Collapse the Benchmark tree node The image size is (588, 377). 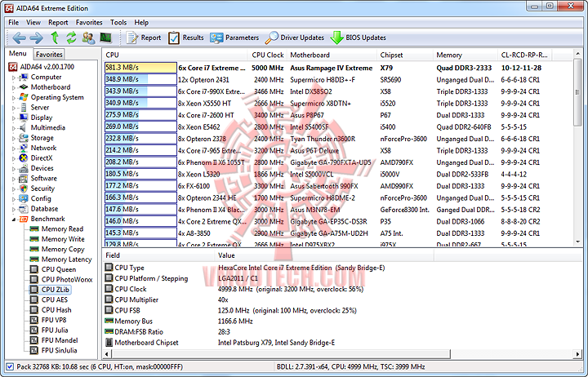[14, 220]
